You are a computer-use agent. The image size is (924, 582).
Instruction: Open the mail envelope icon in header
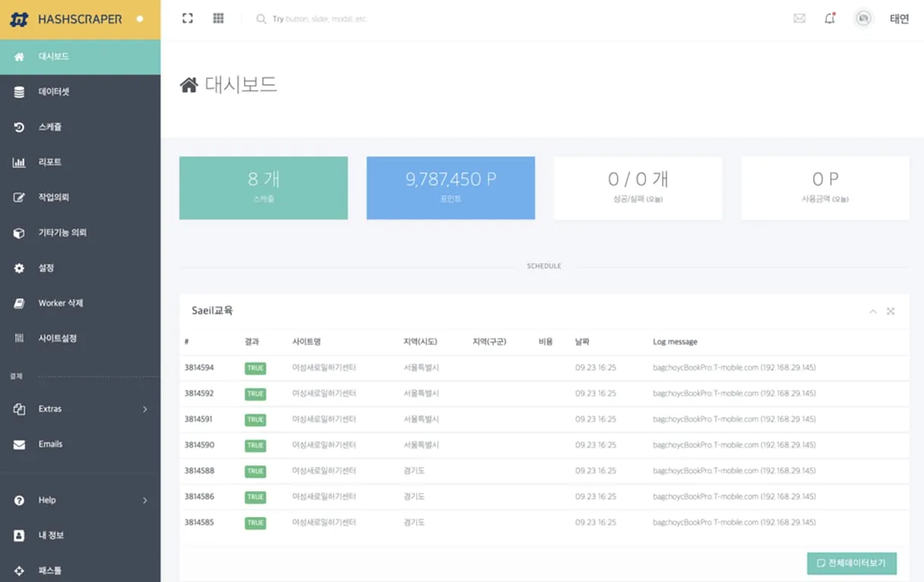click(x=799, y=19)
